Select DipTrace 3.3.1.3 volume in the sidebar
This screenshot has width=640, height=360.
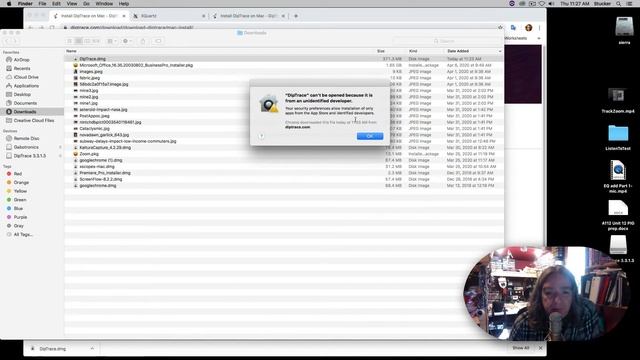[x=29, y=156]
